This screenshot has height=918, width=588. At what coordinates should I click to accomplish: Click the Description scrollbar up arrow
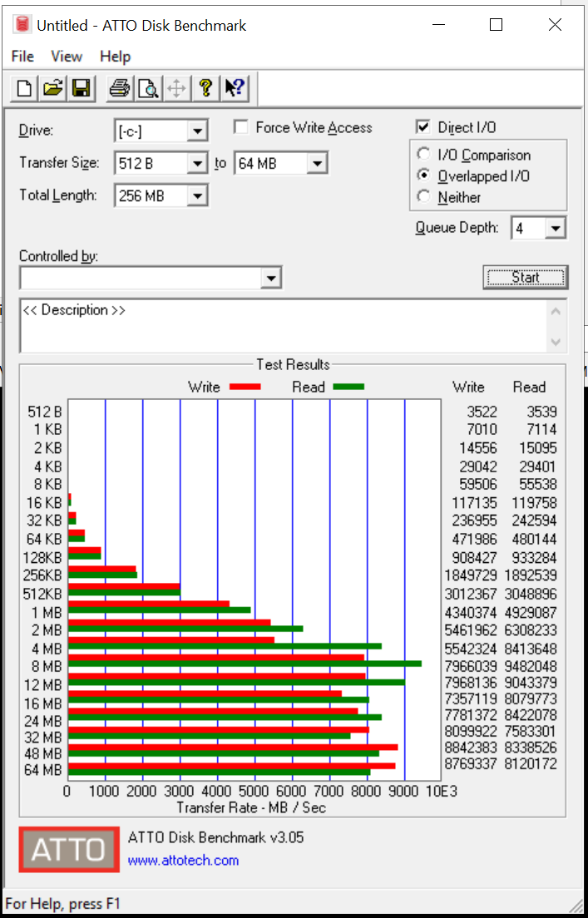click(x=556, y=311)
